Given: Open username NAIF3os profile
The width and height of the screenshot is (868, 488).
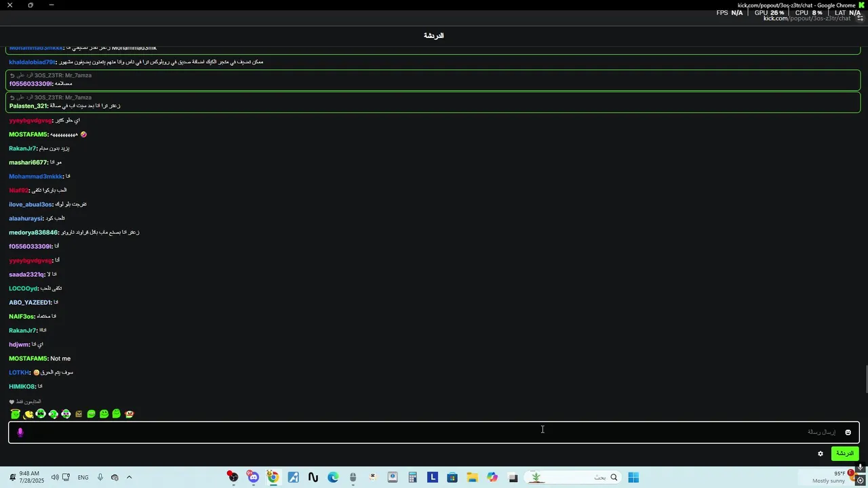Looking at the screenshot, I should [21, 317].
